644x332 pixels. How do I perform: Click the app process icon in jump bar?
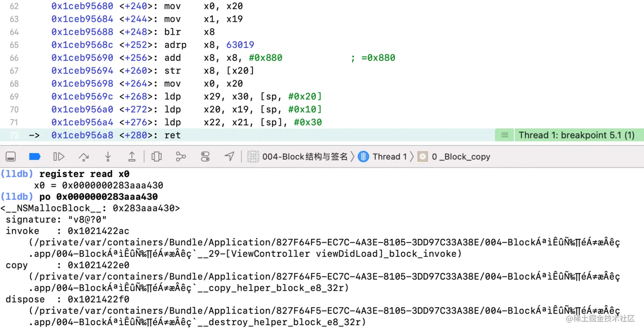coord(253,157)
